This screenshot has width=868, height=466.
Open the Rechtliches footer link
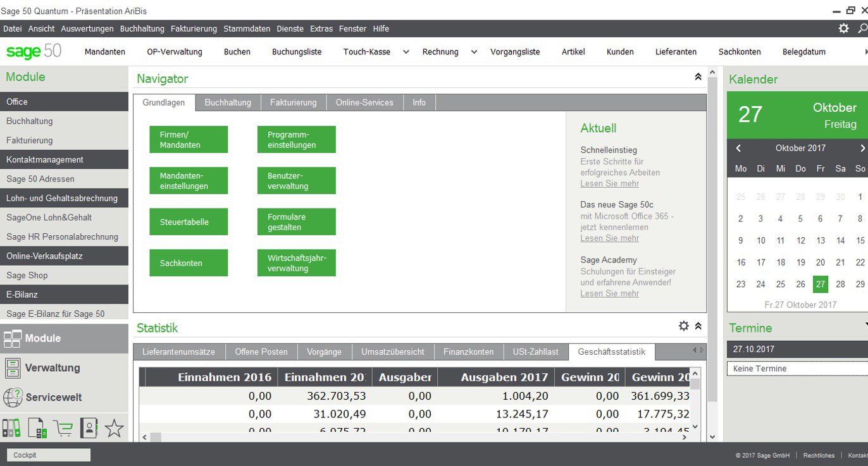(x=819, y=455)
